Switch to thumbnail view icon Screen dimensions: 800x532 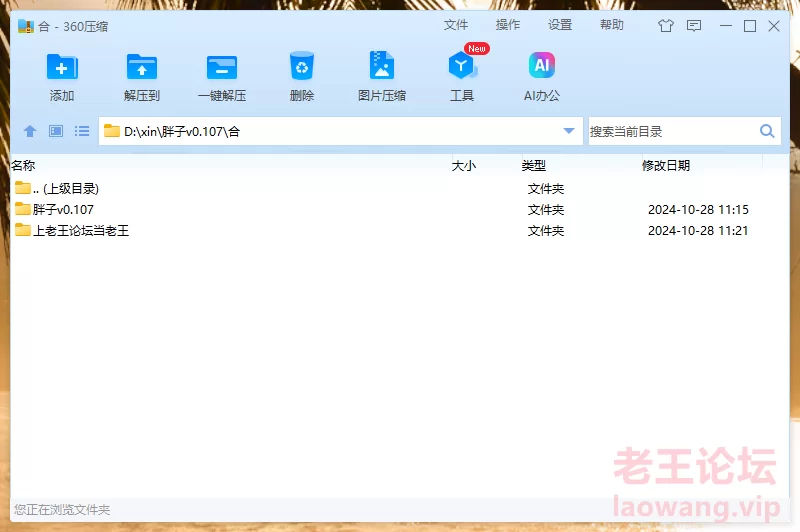tap(56, 131)
